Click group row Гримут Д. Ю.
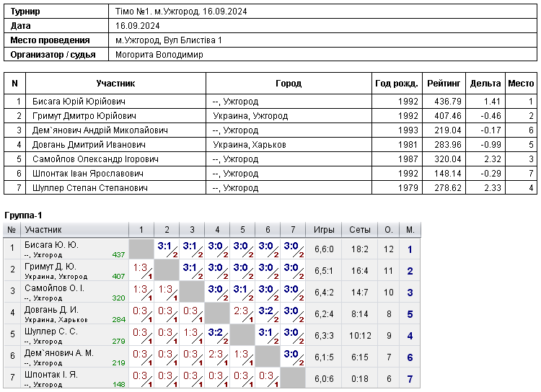The height and width of the screenshot is (392, 541). pos(212,271)
